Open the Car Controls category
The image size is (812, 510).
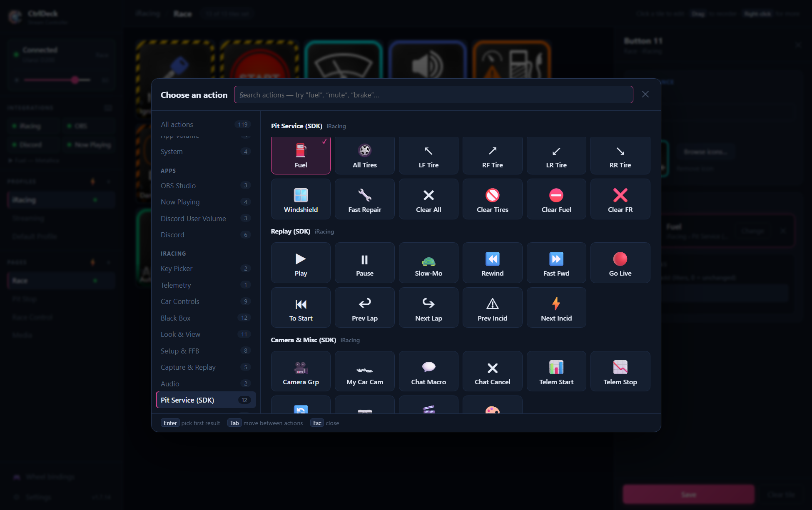click(206, 301)
